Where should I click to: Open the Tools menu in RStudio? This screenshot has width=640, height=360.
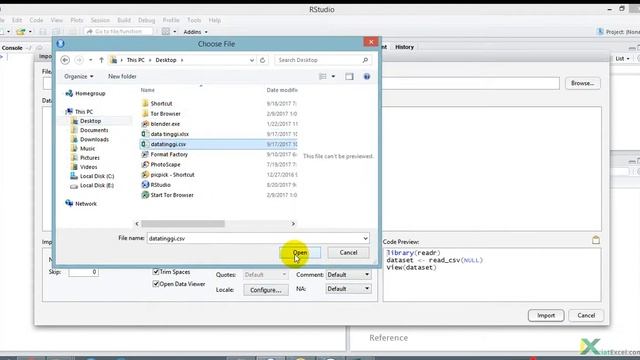(194, 20)
